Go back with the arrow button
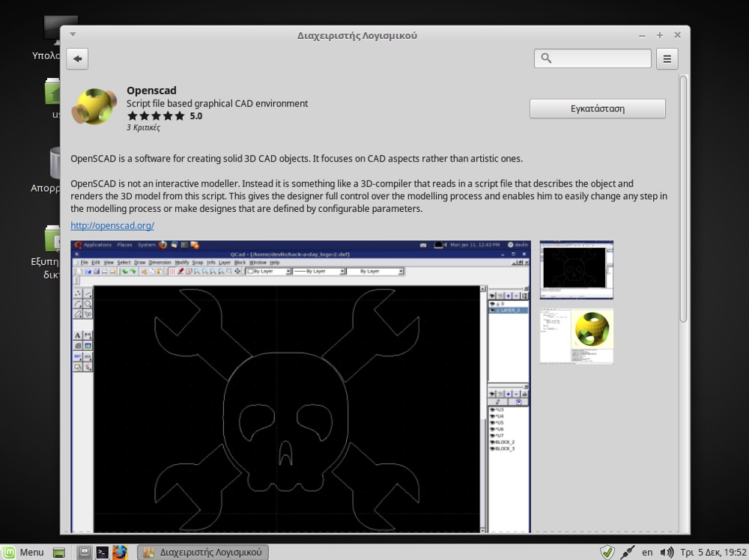This screenshot has width=749, height=560. pos(77,58)
